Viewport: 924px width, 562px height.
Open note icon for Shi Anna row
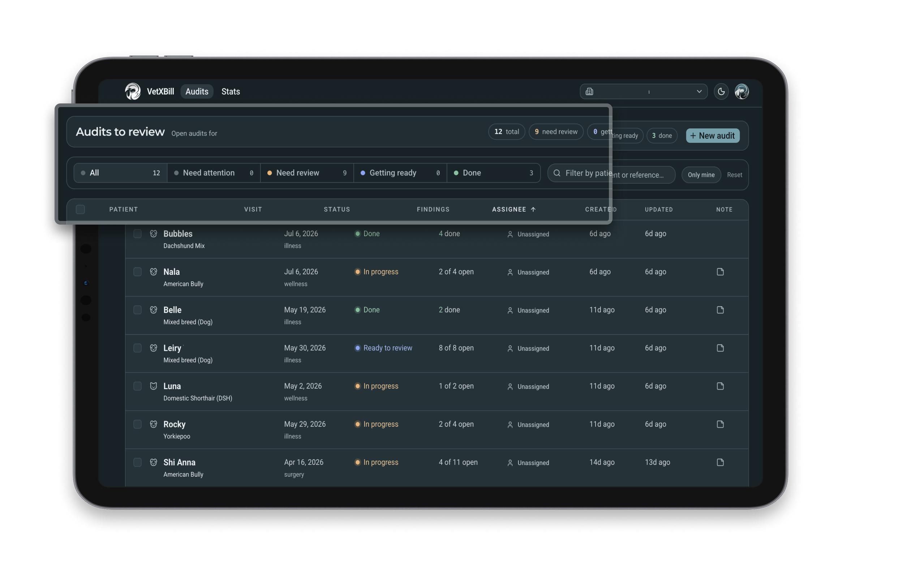click(x=720, y=462)
